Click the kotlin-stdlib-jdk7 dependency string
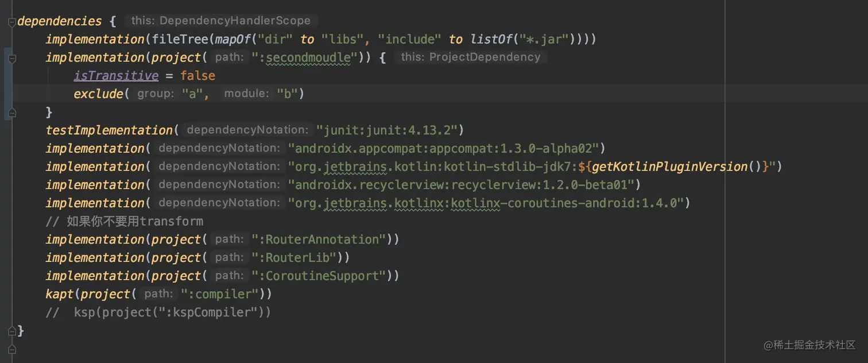The image size is (868, 363). point(532,167)
